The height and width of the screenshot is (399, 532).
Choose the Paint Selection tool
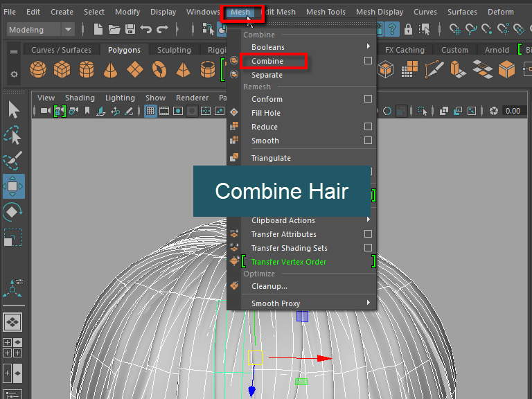click(x=13, y=161)
